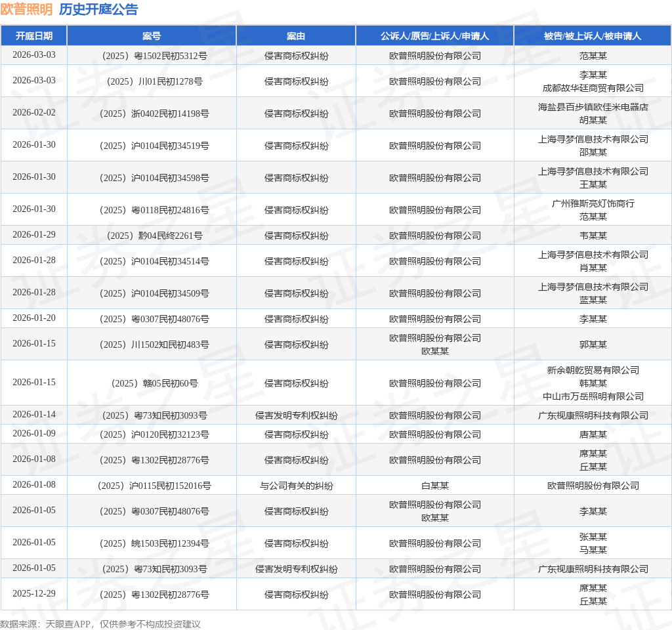Click the date 2026-01-20

pyautogui.click(x=34, y=318)
